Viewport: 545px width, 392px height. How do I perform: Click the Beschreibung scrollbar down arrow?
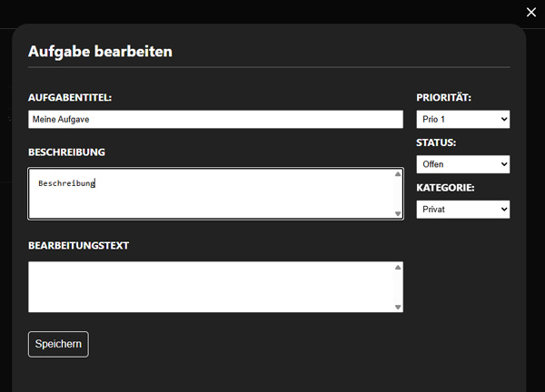tap(398, 214)
